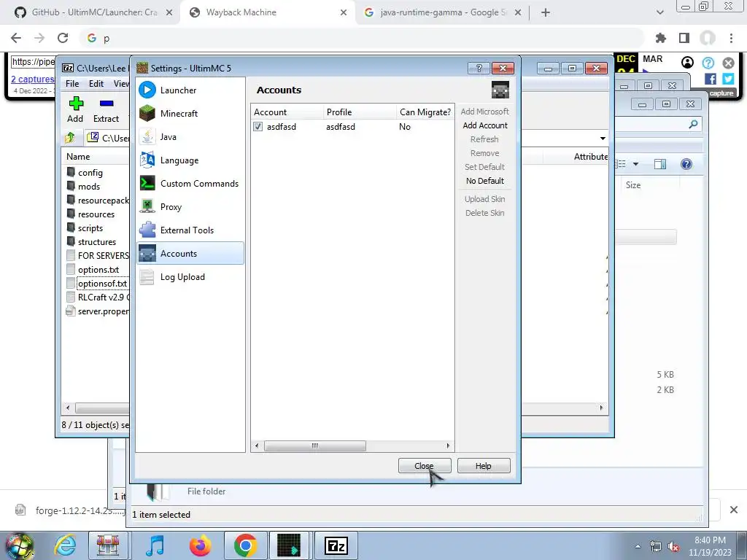This screenshot has height=560, width=747.
Task: Select structures folder in 7-Zip
Action: point(97,242)
